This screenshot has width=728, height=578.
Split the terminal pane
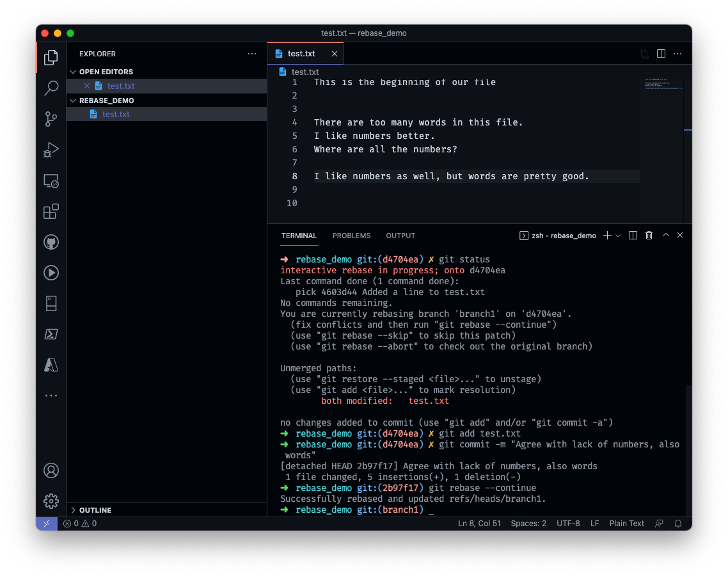pyautogui.click(x=633, y=236)
